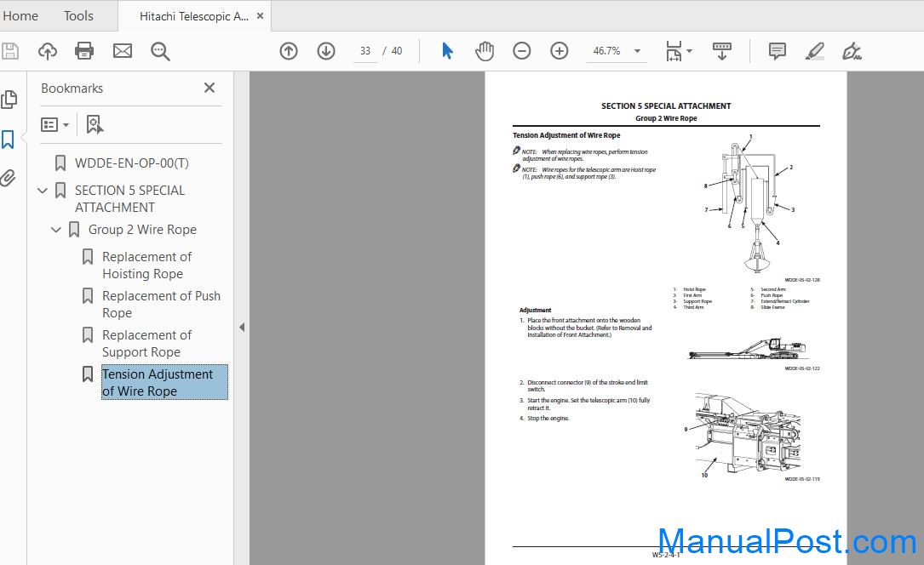The image size is (924, 565).
Task: Jump to Replacement of Push Rope
Action: pyautogui.click(x=162, y=305)
